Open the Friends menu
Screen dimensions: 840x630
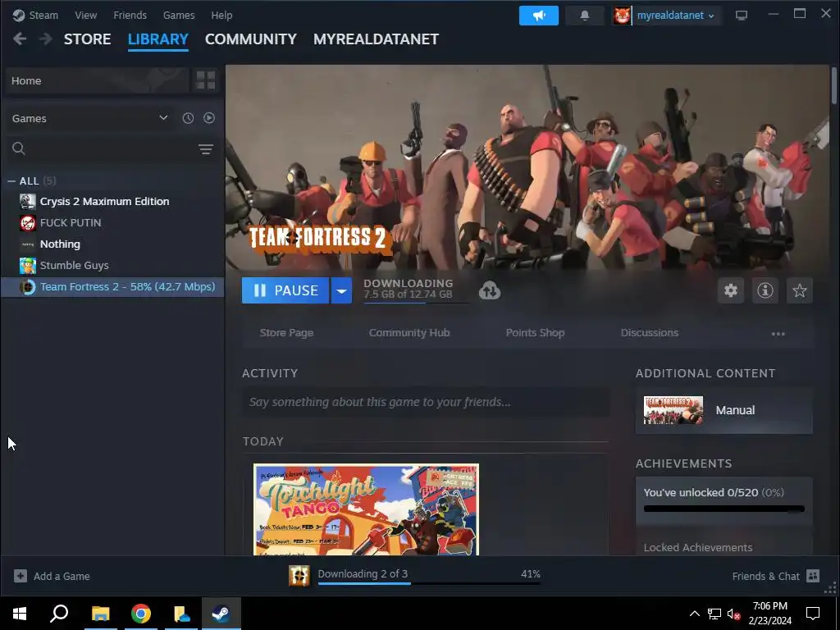click(x=130, y=15)
